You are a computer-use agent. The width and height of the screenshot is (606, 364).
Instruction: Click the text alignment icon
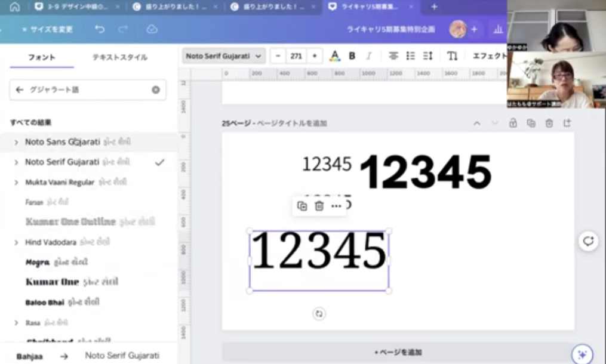coord(393,55)
